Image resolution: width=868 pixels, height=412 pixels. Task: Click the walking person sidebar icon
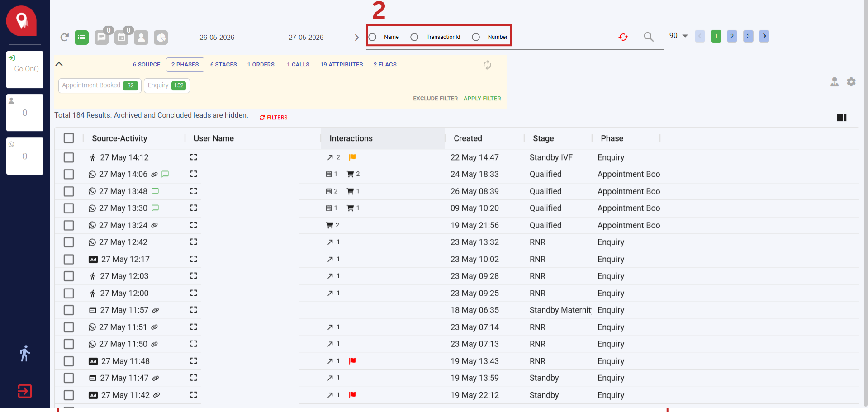25,353
